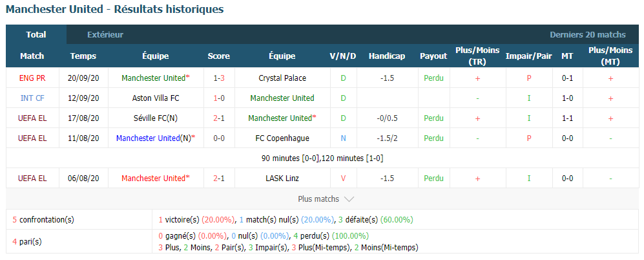Click the ENG PR league label
This screenshot has height=260, width=644.
click(32, 78)
